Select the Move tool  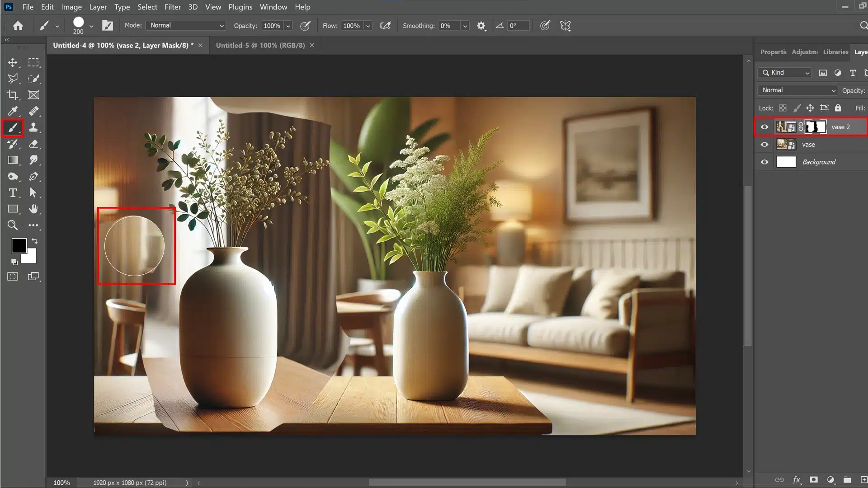coord(13,62)
